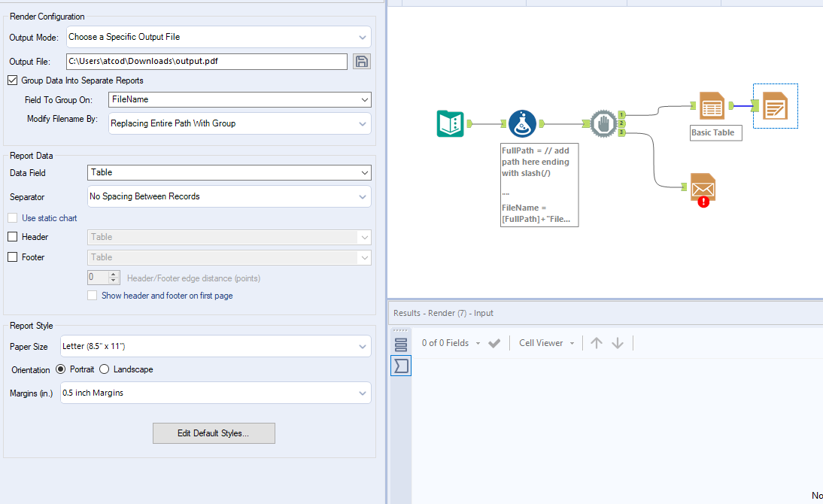Image resolution: width=823 pixels, height=504 pixels.
Task: Select the Input Data tool on the canvas
Action: point(450,123)
